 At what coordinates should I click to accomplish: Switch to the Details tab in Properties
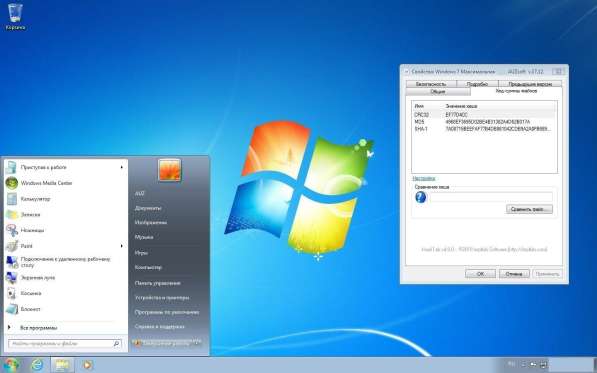tap(477, 84)
